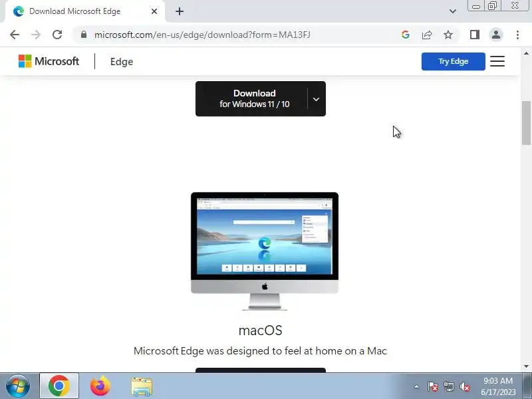Viewport: 532px width, 399px height.
Task: Share this page icon
Action: (x=427, y=35)
